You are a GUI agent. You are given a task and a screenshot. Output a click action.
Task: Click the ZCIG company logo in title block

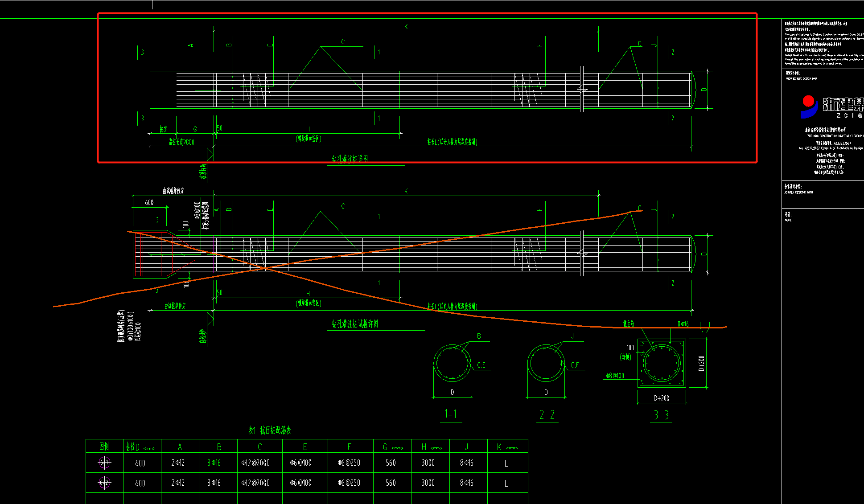(832, 107)
